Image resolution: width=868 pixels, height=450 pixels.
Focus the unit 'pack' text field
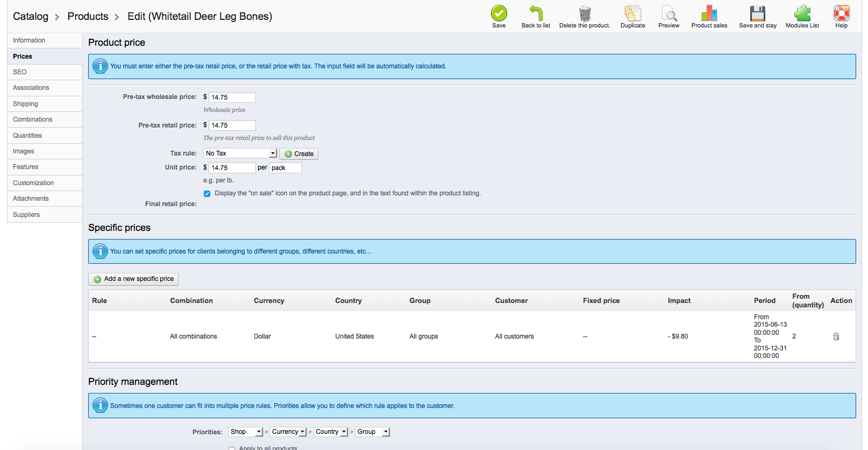pos(285,168)
